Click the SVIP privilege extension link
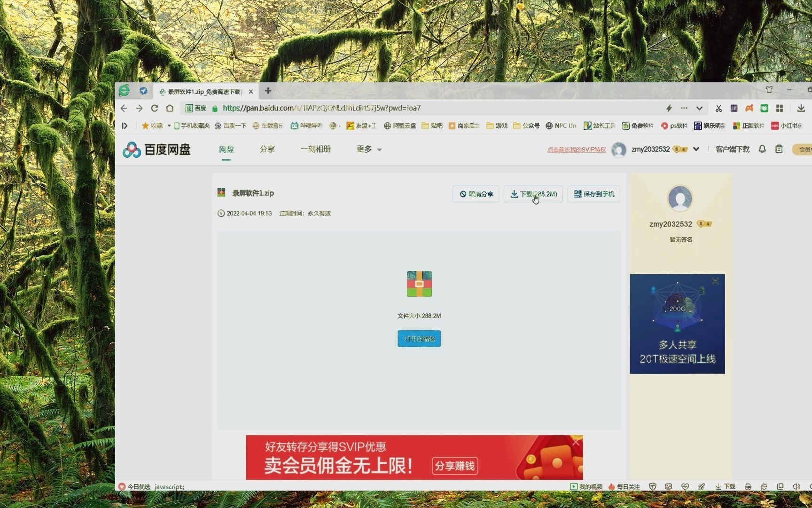 pos(577,150)
